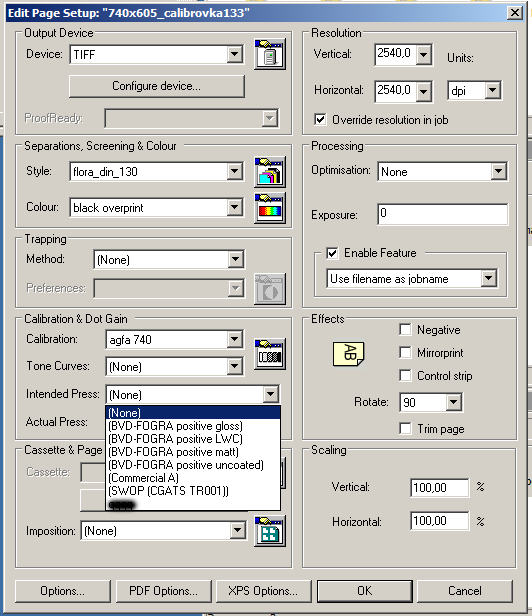Click the XPS Options button
Screen dimensions: 532x616
264,591
